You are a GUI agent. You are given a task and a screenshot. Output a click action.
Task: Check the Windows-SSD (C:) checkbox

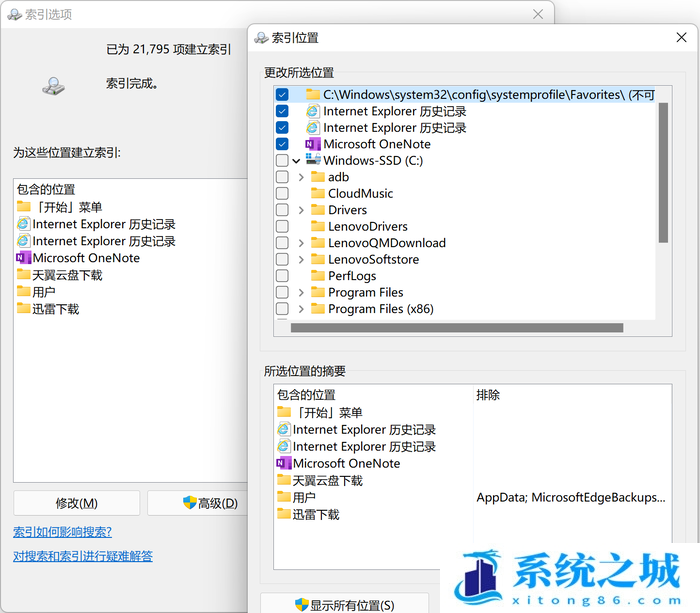(282, 160)
